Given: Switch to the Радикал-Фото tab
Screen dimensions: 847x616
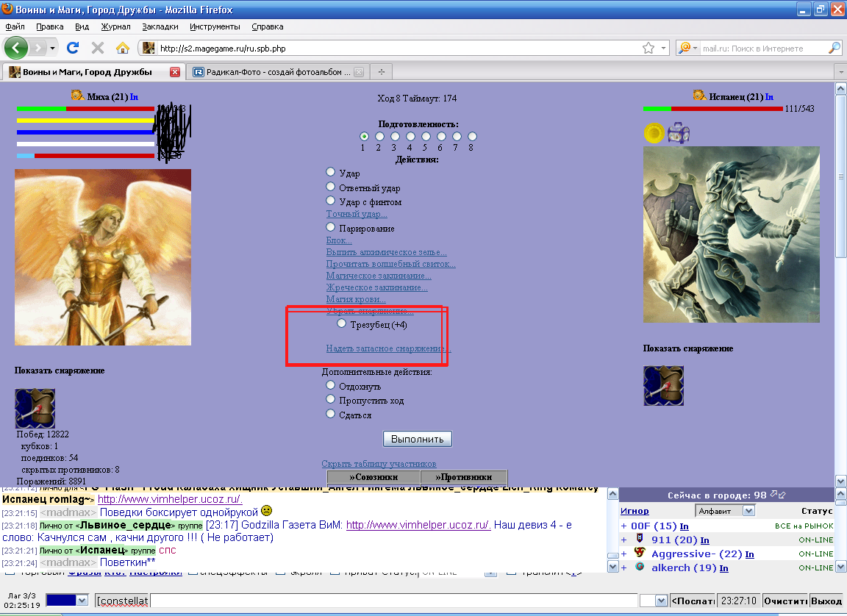Looking at the screenshot, I should pyautogui.click(x=278, y=72).
